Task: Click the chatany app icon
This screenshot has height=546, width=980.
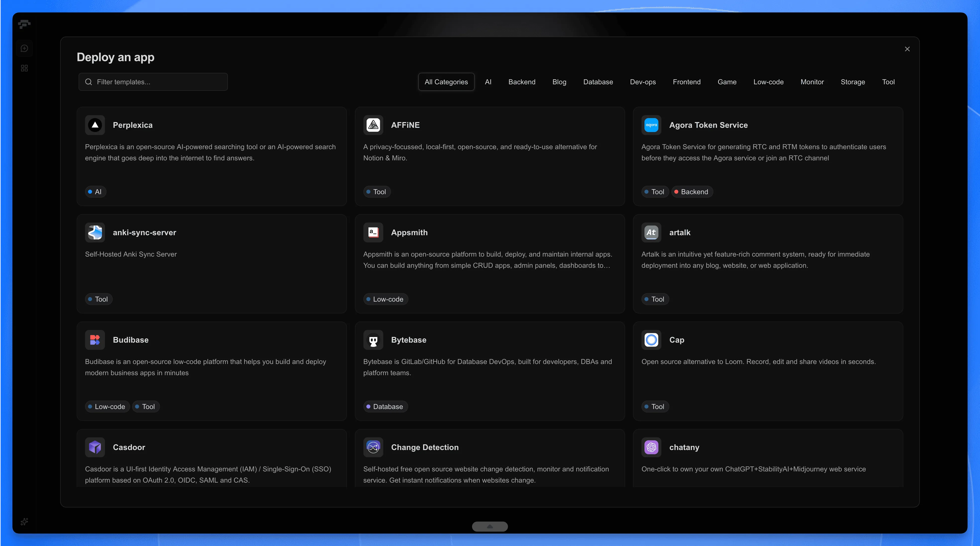Action: tap(651, 447)
